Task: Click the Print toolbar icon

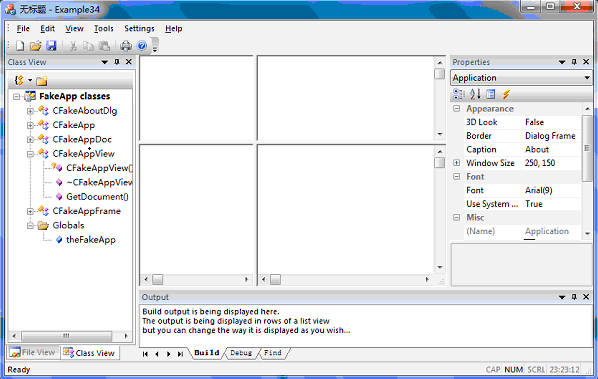Action: point(126,46)
